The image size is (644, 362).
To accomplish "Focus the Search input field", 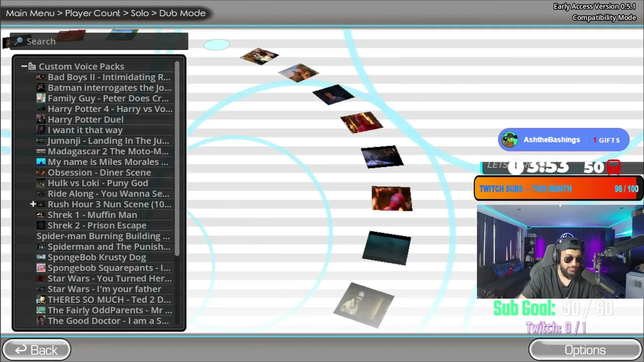I will coord(99,41).
